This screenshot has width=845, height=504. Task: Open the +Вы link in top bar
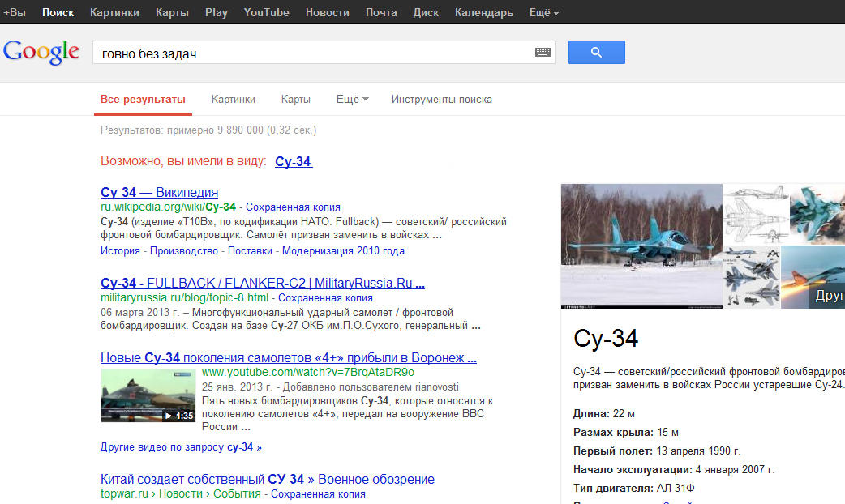coord(15,12)
